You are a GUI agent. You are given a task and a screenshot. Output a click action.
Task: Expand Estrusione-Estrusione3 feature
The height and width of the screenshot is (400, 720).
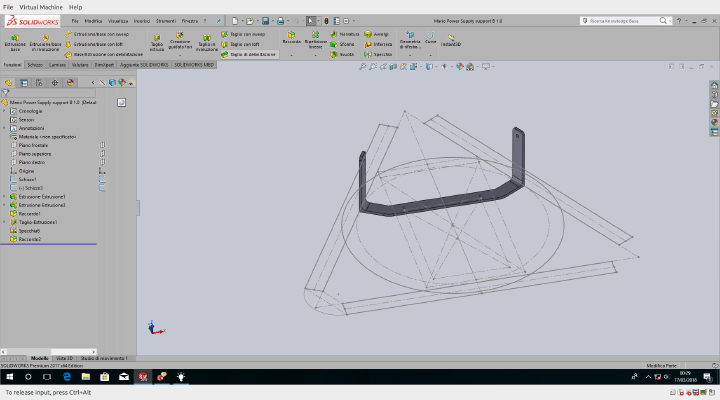(x=5, y=205)
